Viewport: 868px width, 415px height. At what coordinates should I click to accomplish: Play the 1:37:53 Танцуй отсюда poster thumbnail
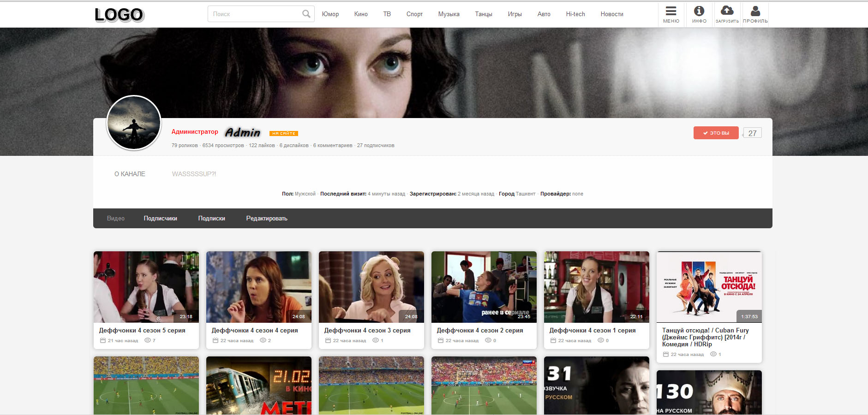(709, 287)
